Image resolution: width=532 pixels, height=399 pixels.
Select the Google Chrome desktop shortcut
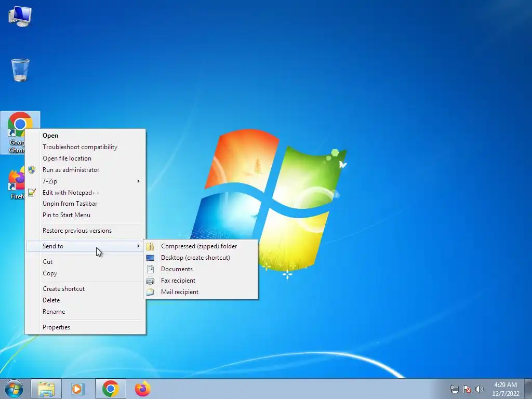20,132
